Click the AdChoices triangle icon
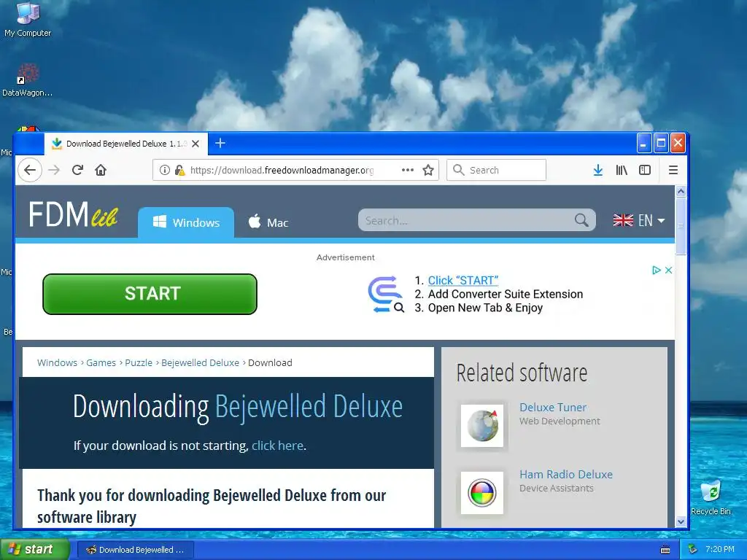The image size is (747, 560). (x=656, y=270)
